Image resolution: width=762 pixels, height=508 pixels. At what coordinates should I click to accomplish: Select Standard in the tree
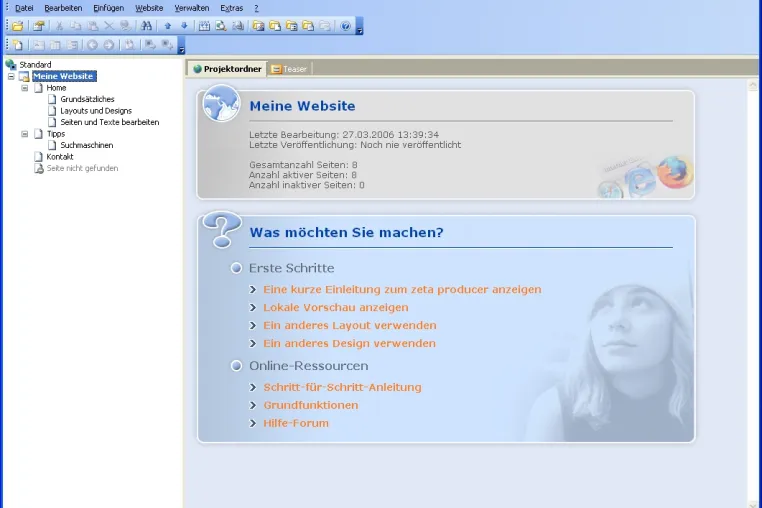click(35, 65)
